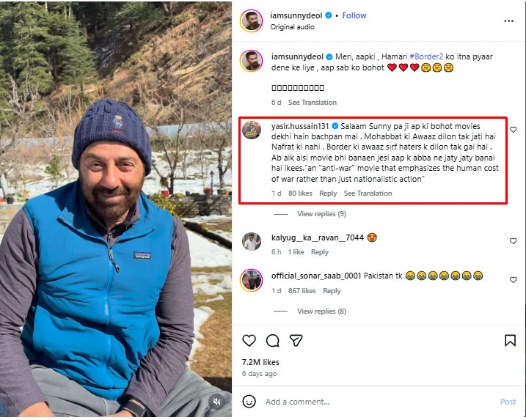Expand View replies (9) thread
Screen dimensions: 526x420
click(321, 214)
